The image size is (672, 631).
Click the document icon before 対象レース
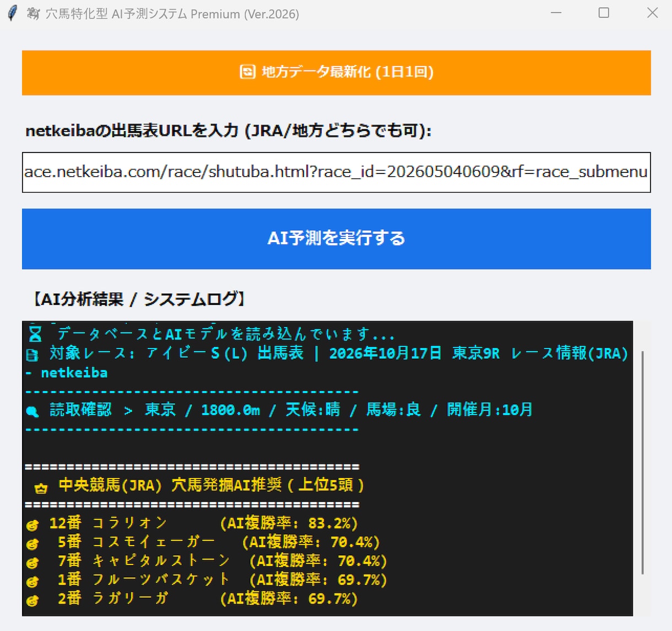click(x=32, y=355)
